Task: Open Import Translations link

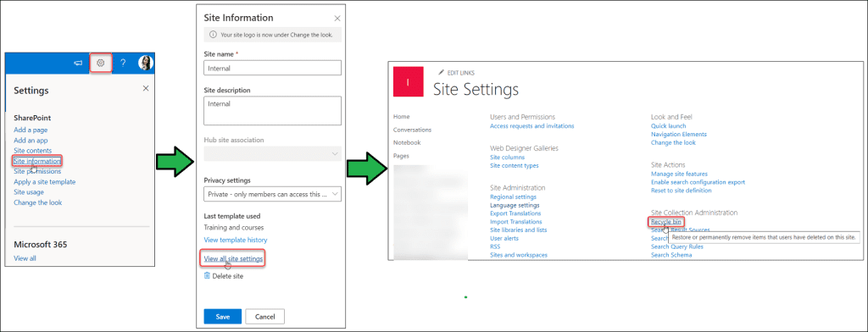Action: point(516,222)
